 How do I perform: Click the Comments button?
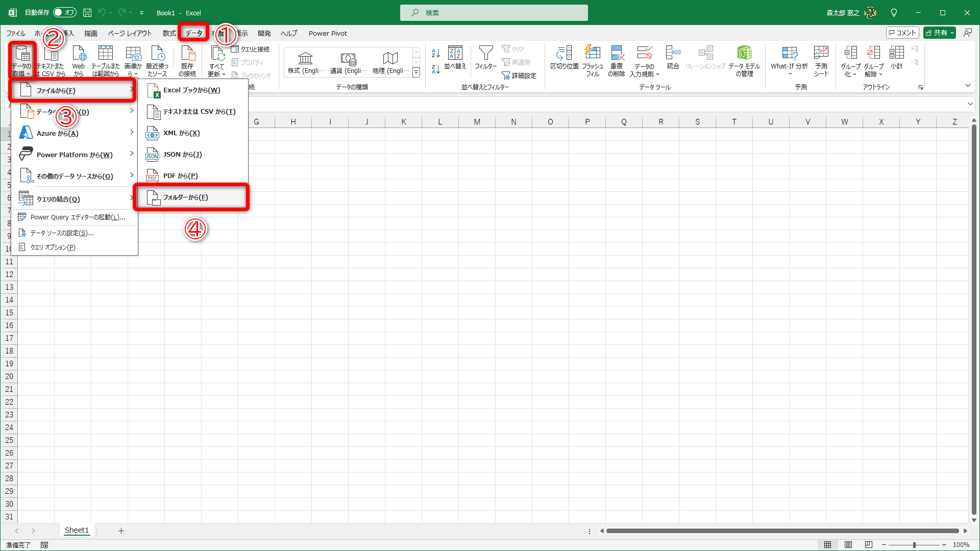click(x=902, y=33)
